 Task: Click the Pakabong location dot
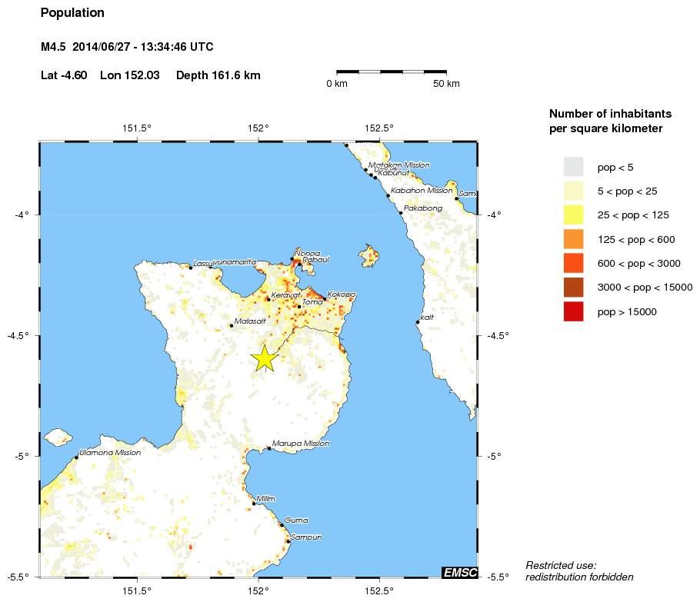pos(401,213)
